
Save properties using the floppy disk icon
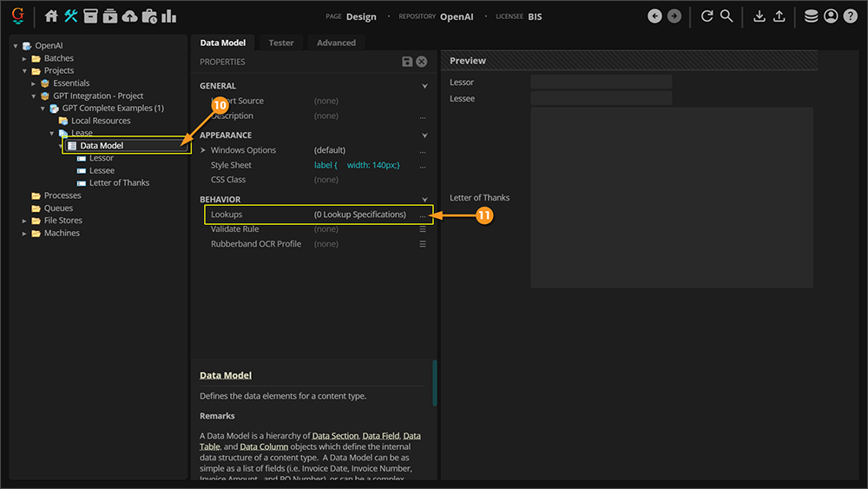pyautogui.click(x=407, y=62)
